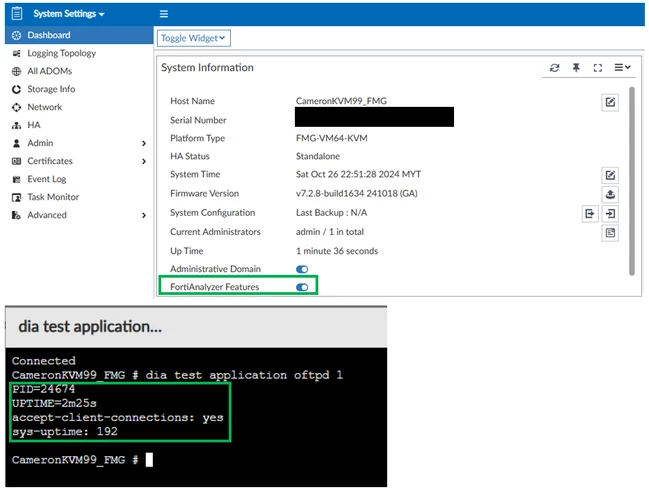Open Dashboard in the sidebar
649x492 pixels.
(79, 35)
